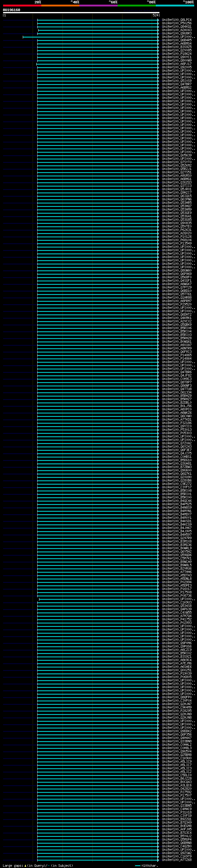This screenshot has width=197, height=868.
Task: Click the query end position 524
Action: [x=155, y=15]
